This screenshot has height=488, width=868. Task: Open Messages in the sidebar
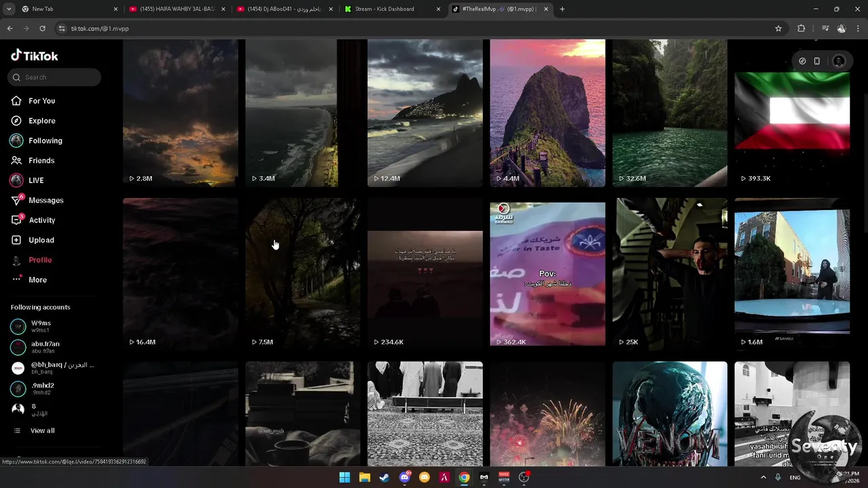tap(45, 201)
